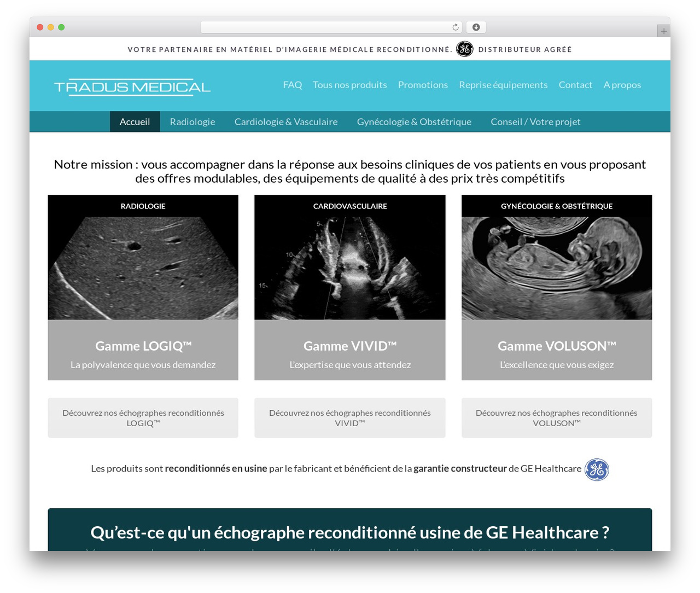Click the RADIOLOGIE card label
The width and height of the screenshot is (700, 593).
click(143, 206)
